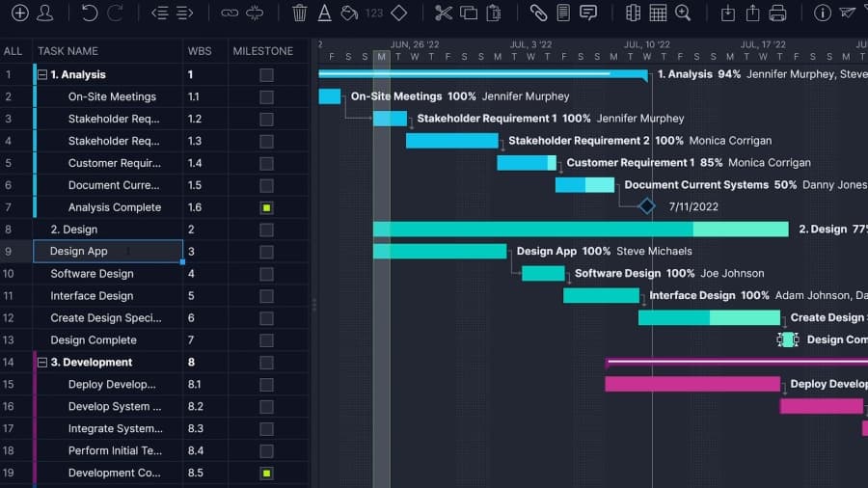Viewport: 868px width, 488px height.
Task: Click the ALL column header
Action: 13,51
